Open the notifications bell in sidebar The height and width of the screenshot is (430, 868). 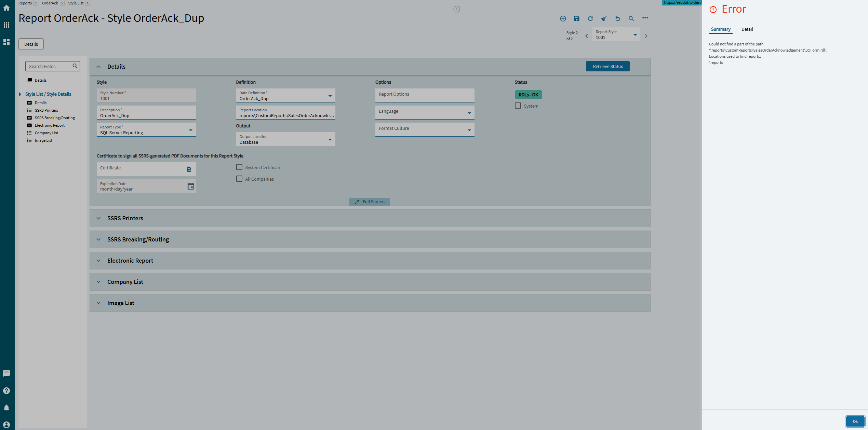click(6, 408)
